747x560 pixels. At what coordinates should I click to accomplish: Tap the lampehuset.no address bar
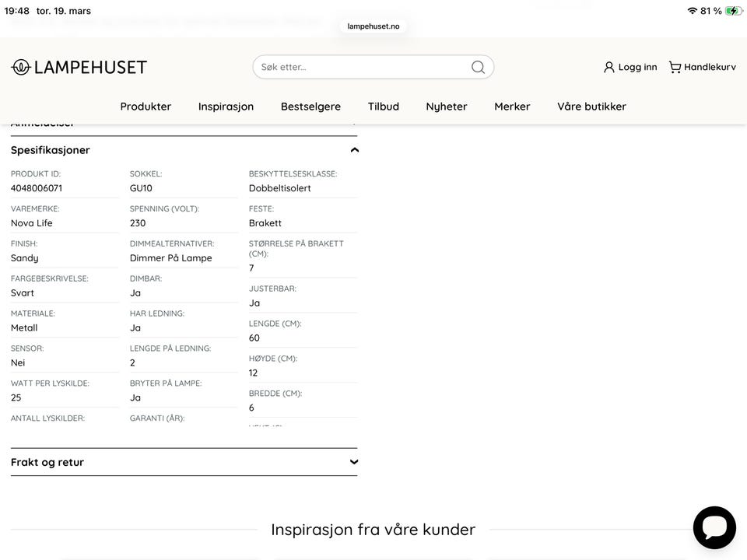373,26
